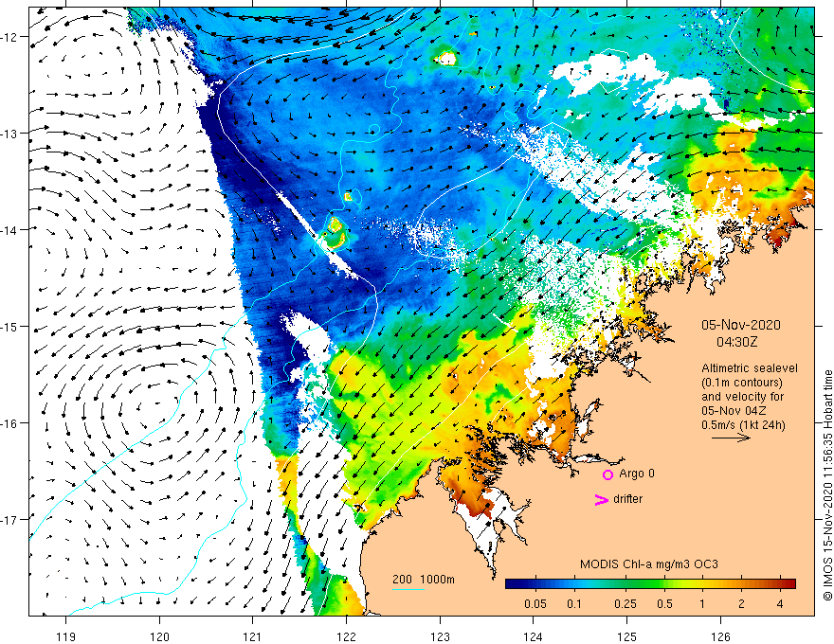Click the '124' longitude axis label
The width and height of the screenshot is (834, 644).
pos(534,636)
